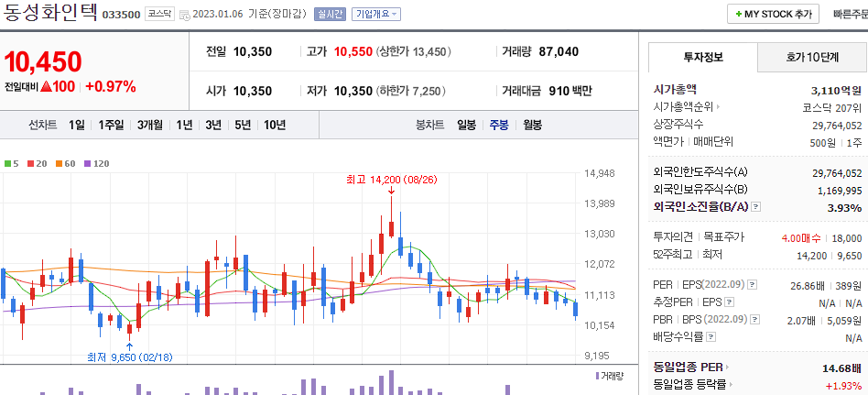The height and width of the screenshot is (395, 868).
Task: Click the red 20-day moving average swatch
Action: click(x=30, y=163)
